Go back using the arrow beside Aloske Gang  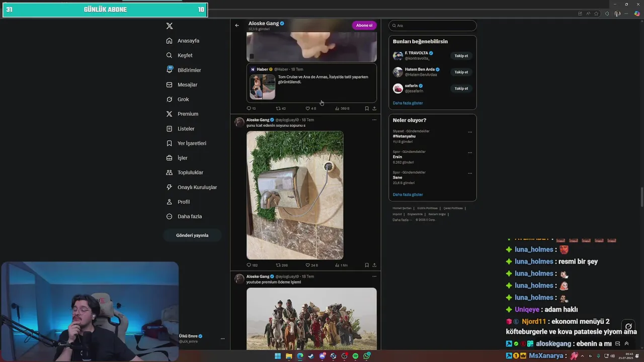point(237,26)
